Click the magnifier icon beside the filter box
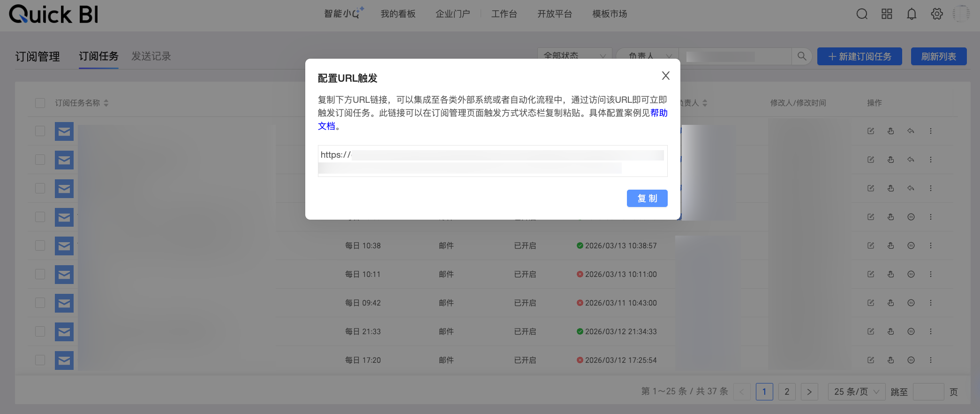980x414 pixels. pos(802,56)
